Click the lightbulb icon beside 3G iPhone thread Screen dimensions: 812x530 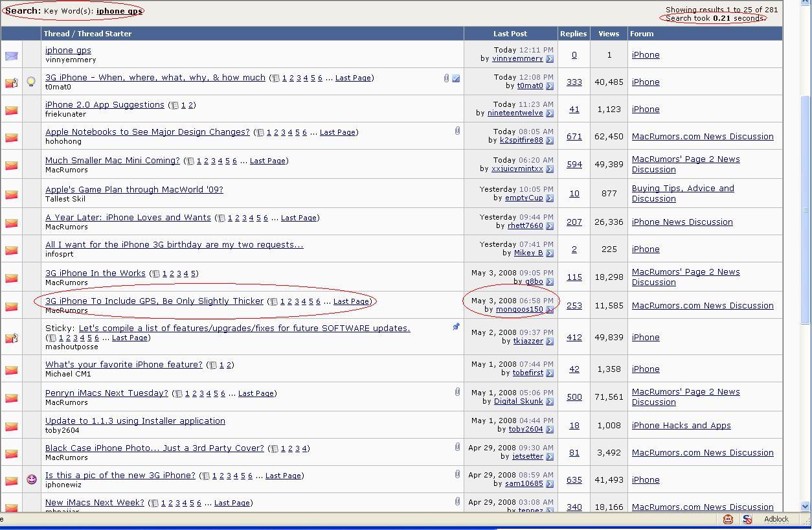pos(31,82)
